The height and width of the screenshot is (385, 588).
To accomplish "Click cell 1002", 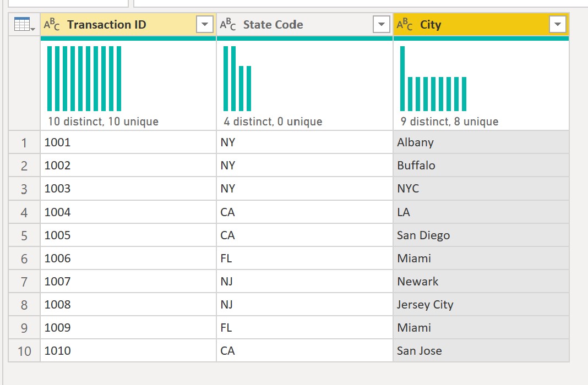I will pos(128,166).
